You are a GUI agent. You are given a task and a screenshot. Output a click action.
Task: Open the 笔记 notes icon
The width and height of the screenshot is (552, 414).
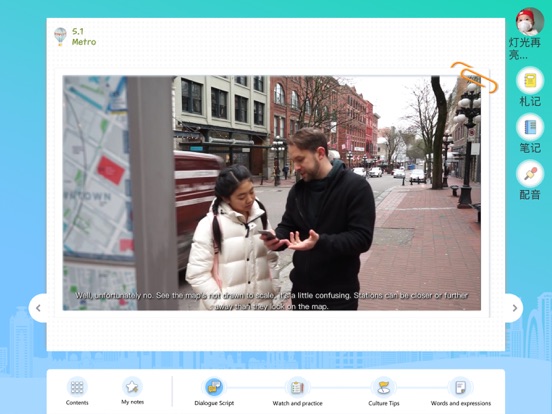(x=530, y=127)
